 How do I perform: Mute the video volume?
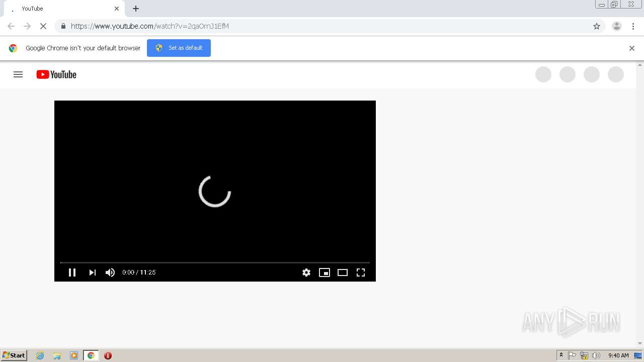110,273
